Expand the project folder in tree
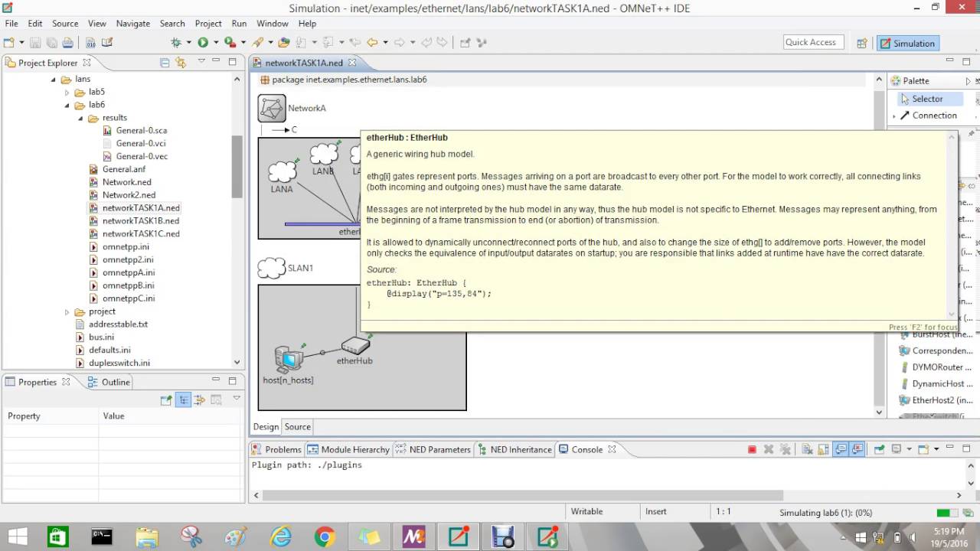 tap(67, 311)
